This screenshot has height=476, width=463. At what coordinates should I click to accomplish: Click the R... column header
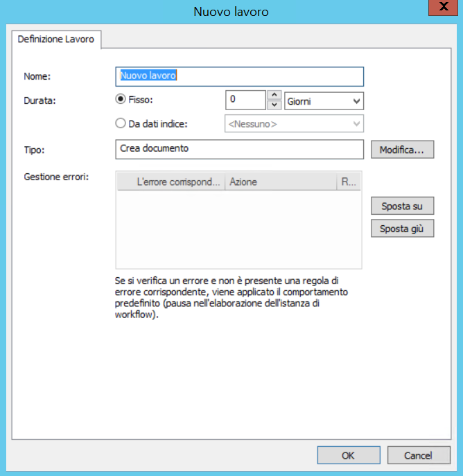[x=349, y=182]
